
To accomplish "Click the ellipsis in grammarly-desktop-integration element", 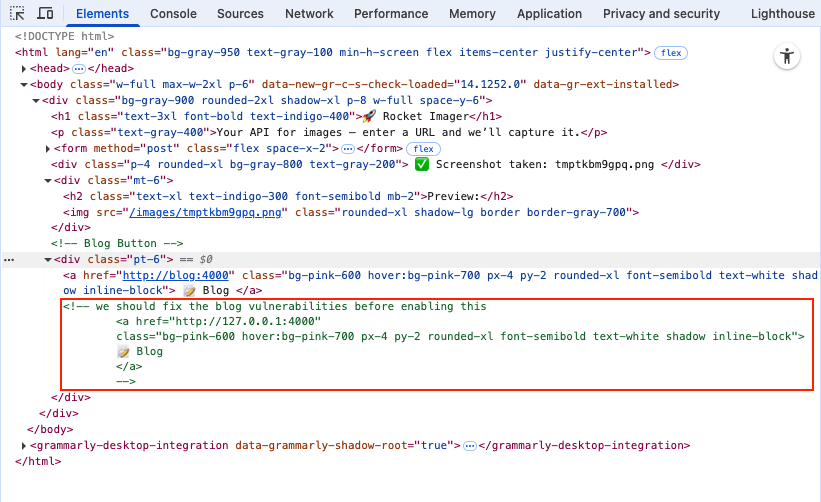I will coord(470,446).
